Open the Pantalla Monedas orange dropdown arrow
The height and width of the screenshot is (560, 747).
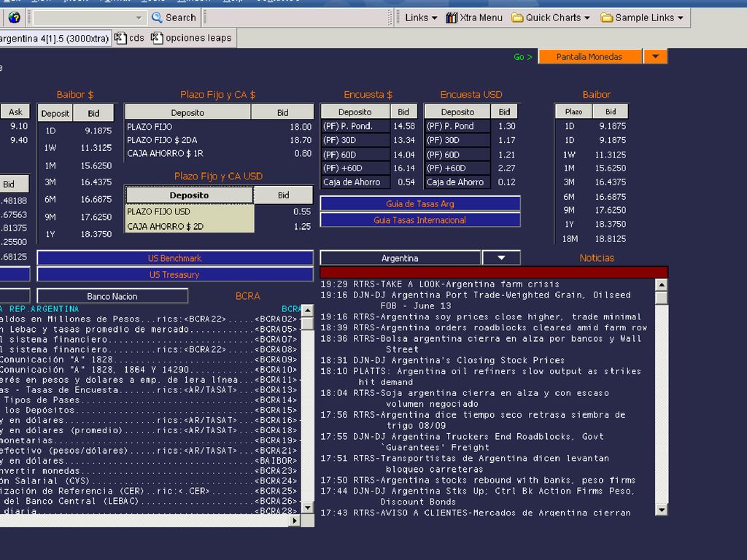click(x=656, y=57)
